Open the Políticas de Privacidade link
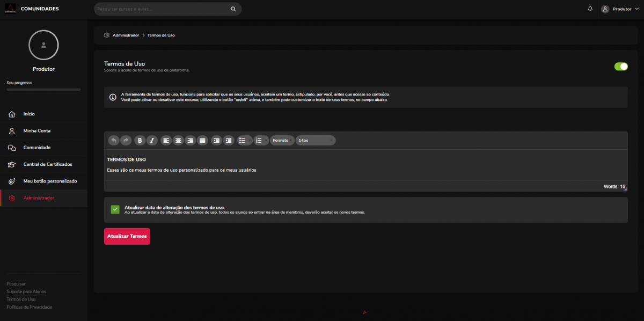Image resolution: width=644 pixels, height=321 pixels. (x=29, y=307)
